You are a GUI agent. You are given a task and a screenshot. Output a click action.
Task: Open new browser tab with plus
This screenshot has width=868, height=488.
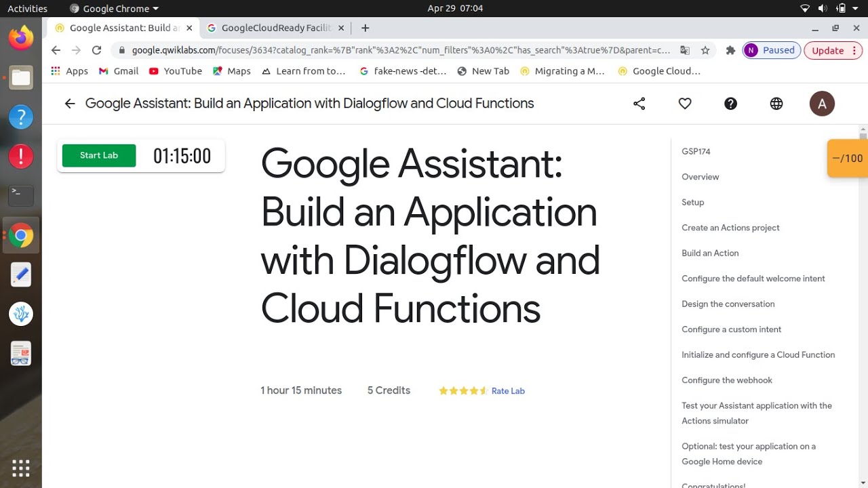pyautogui.click(x=365, y=28)
